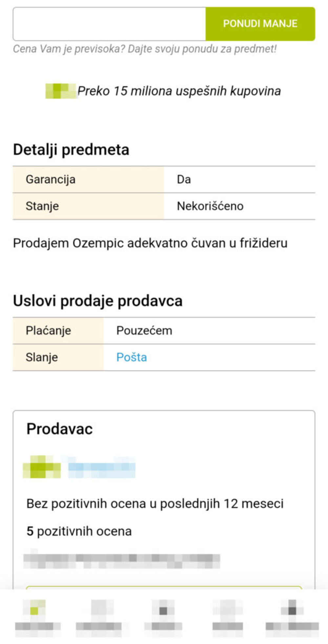Click the Pouzećem payment value
The image size is (328, 644).
(144, 331)
